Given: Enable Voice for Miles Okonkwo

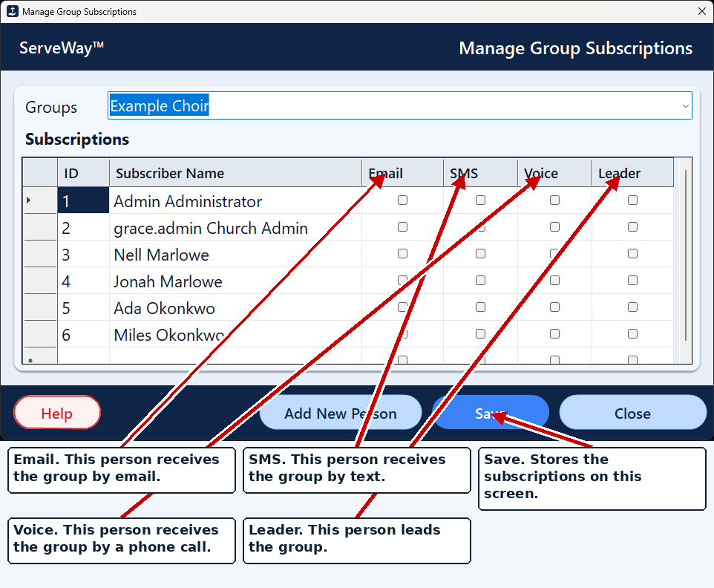Looking at the screenshot, I should (554, 334).
